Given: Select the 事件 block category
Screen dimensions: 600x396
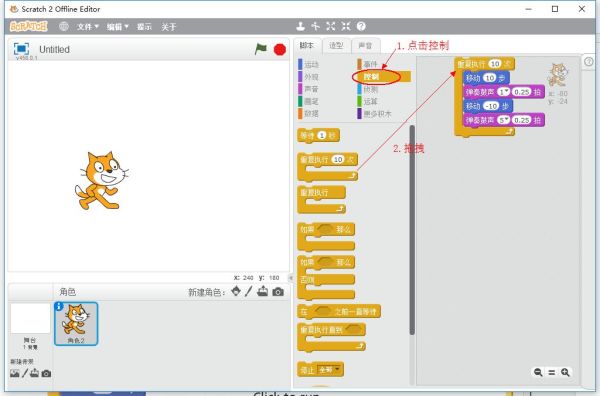Looking at the screenshot, I should point(368,64).
